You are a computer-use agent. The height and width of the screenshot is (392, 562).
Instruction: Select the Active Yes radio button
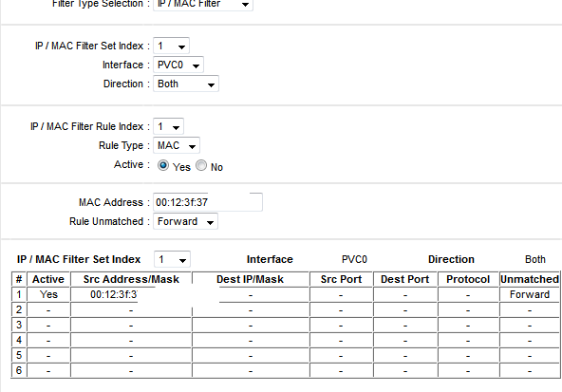click(163, 165)
